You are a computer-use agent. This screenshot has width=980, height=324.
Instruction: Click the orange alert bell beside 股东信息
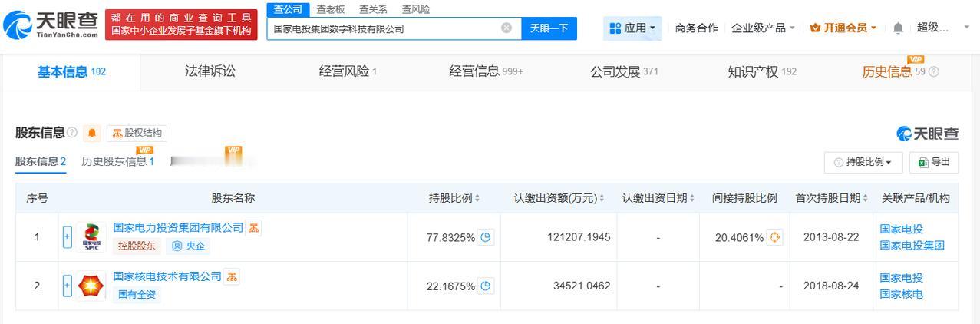(92, 133)
